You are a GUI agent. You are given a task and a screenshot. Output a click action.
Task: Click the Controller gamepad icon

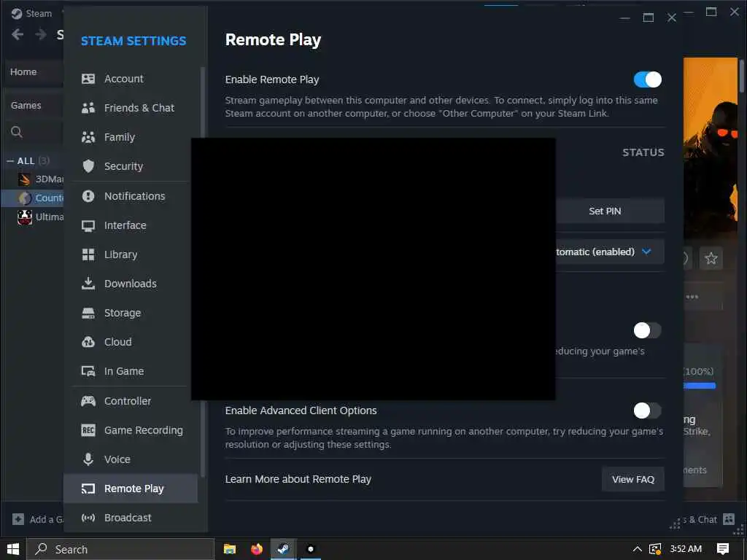pyautogui.click(x=88, y=401)
